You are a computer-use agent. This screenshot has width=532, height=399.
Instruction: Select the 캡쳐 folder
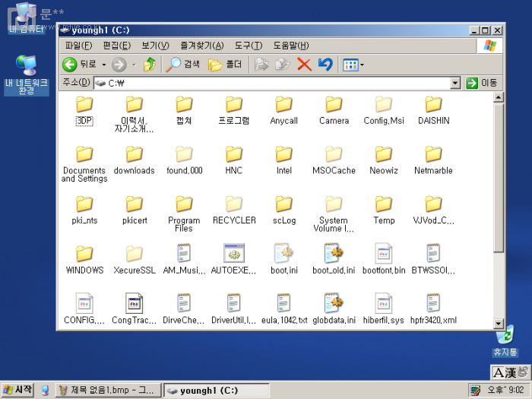point(184,111)
